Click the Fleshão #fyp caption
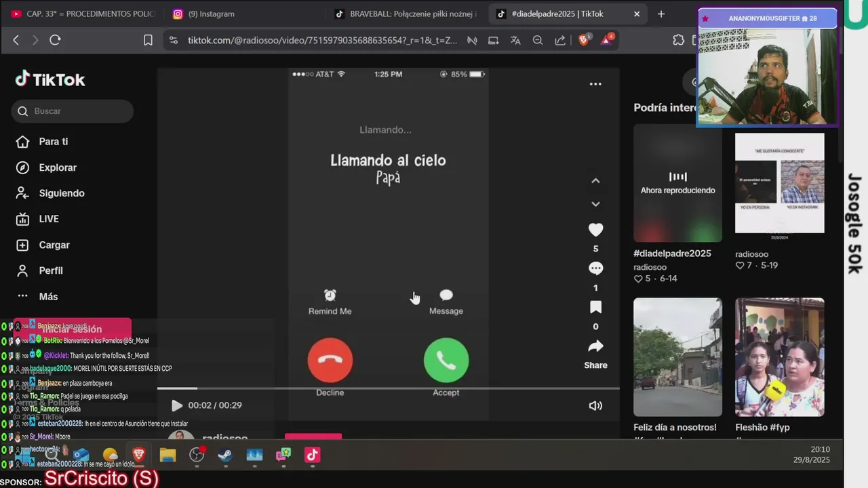 pos(762,428)
